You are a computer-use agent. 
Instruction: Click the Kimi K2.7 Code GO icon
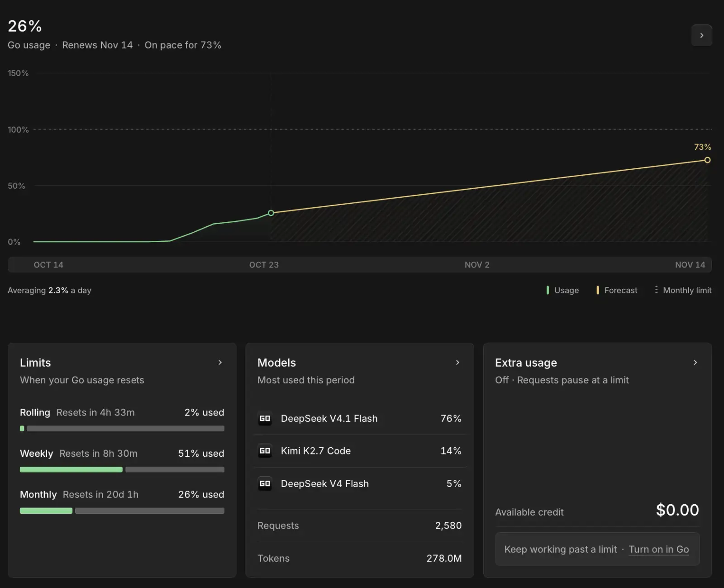[265, 451]
